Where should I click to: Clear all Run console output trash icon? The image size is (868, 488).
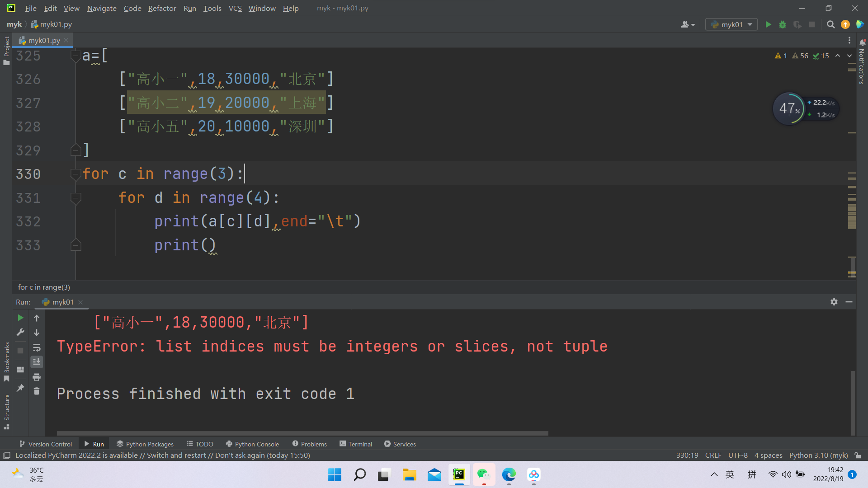(37, 391)
